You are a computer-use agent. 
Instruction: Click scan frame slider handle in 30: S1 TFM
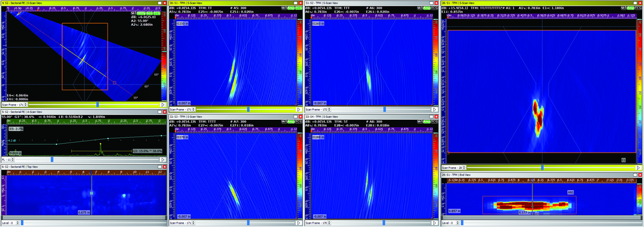[248, 109]
